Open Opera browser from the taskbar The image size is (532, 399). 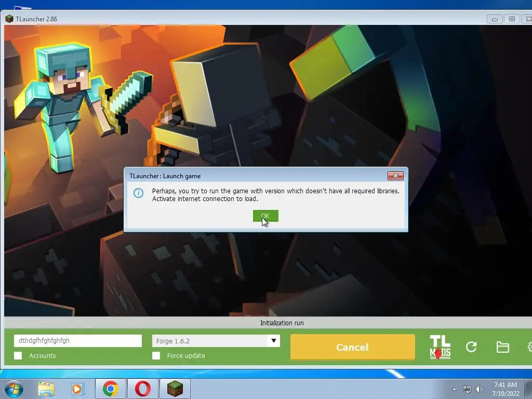pyautogui.click(x=142, y=389)
